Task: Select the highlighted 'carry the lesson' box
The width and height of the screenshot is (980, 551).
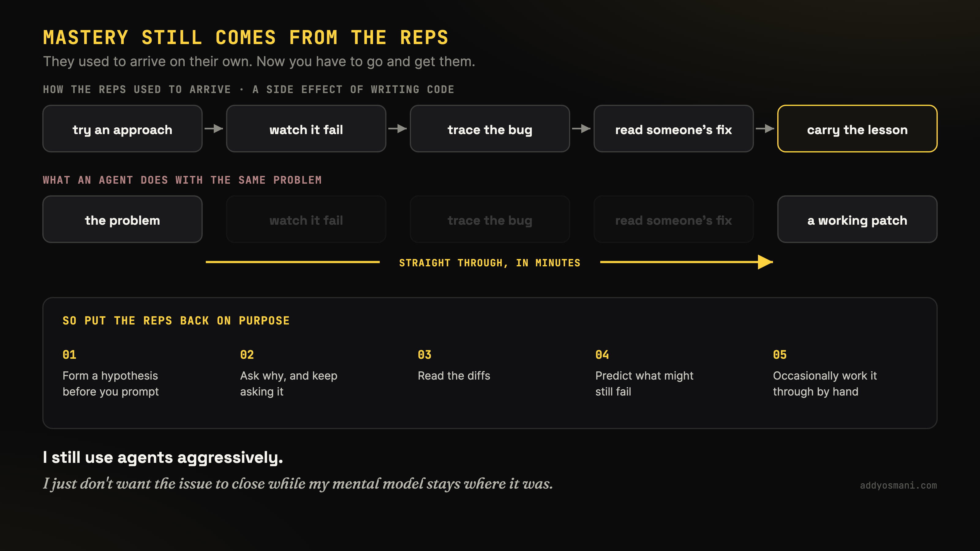Action: tap(858, 129)
